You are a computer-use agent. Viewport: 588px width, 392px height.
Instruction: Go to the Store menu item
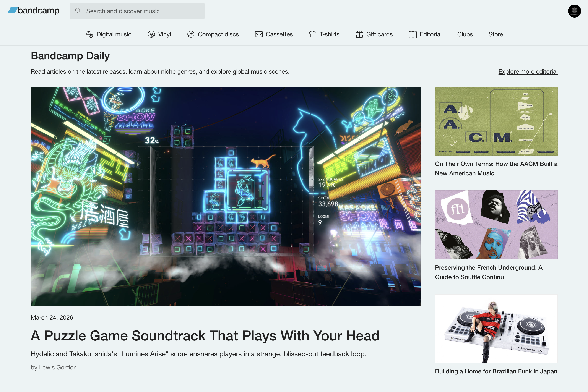pos(495,34)
